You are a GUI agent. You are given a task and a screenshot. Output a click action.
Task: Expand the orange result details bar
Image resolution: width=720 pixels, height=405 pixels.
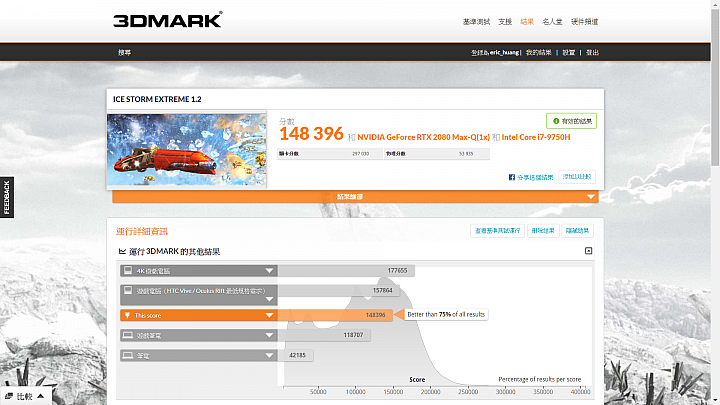[355, 197]
